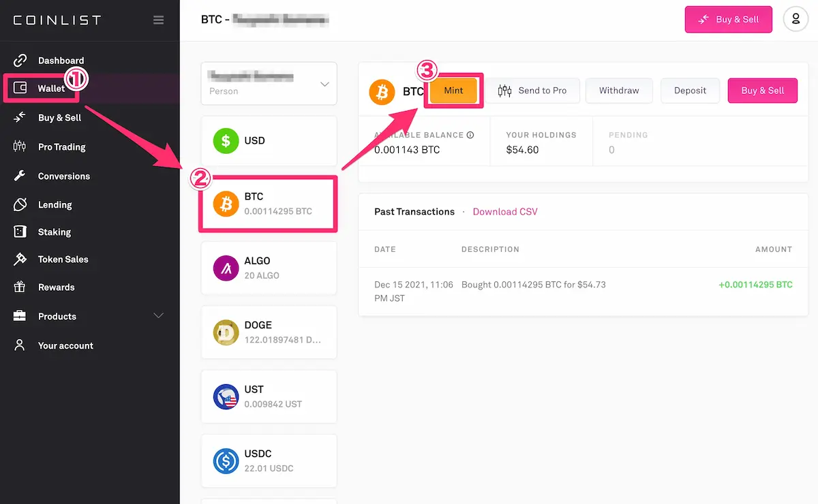Click Buy & Sell in the BTC panel
818x504 pixels.
pos(763,91)
